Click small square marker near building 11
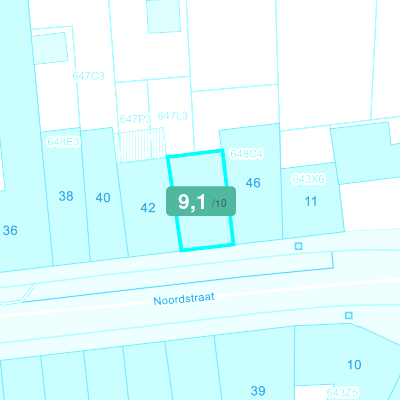 coord(298,246)
